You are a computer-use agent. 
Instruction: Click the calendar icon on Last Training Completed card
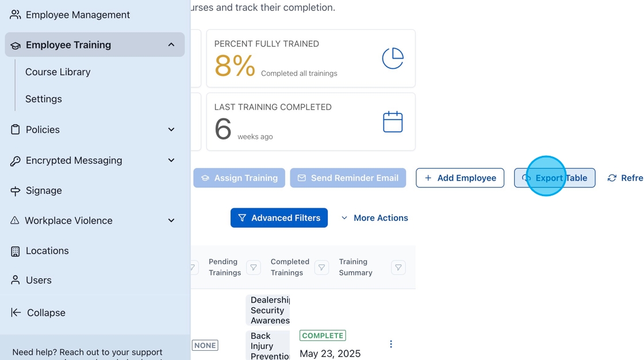coord(393,121)
